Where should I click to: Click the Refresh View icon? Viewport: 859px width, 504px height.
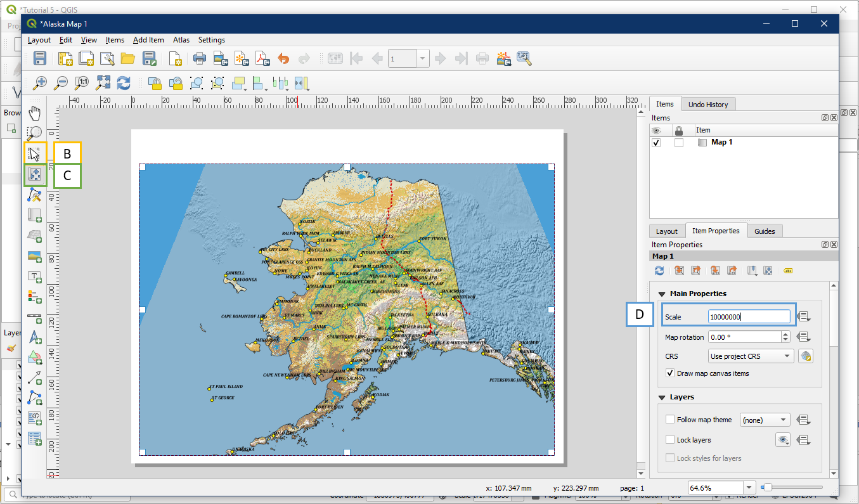pos(124,82)
